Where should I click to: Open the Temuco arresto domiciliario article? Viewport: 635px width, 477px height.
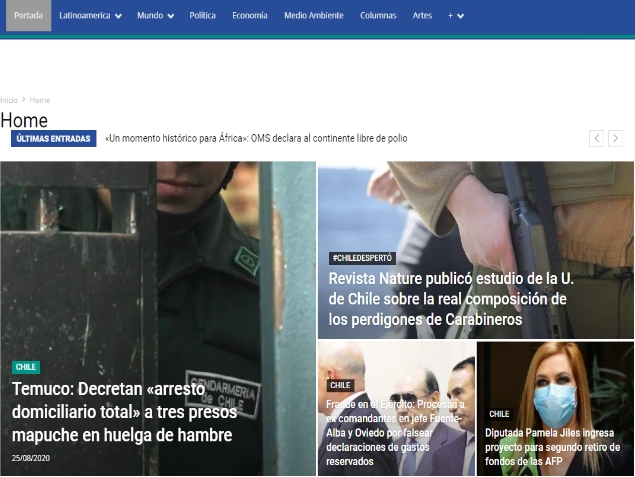point(122,410)
